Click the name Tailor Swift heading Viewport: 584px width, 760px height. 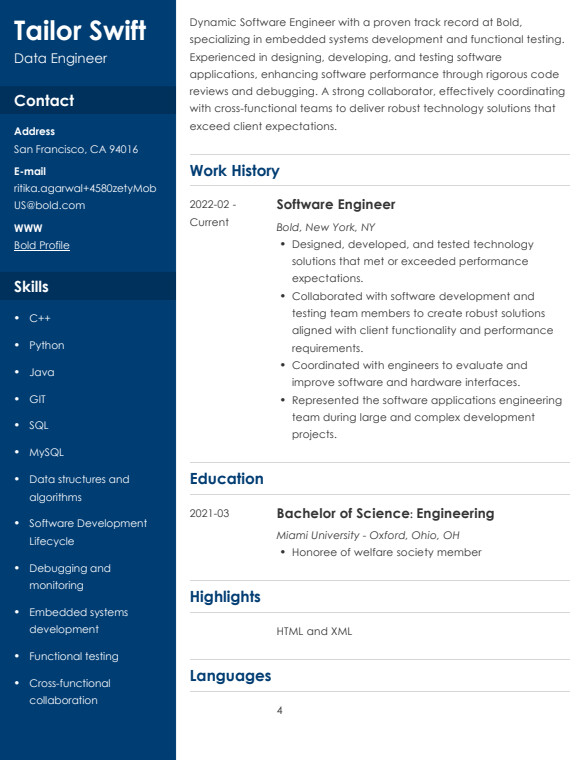click(x=80, y=31)
